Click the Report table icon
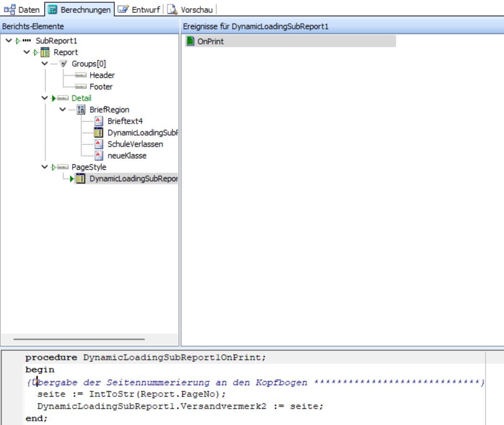This screenshot has width=504, height=425. pyautogui.click(x=45, y=52)
